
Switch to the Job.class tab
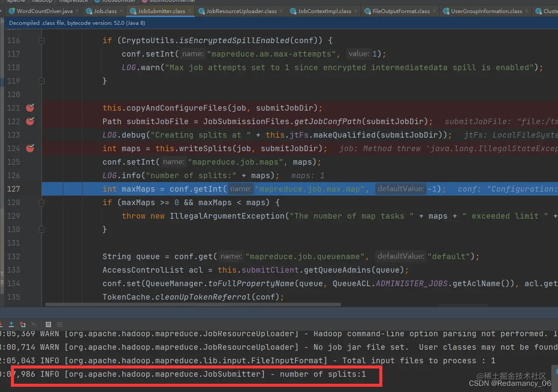(105, 11)
